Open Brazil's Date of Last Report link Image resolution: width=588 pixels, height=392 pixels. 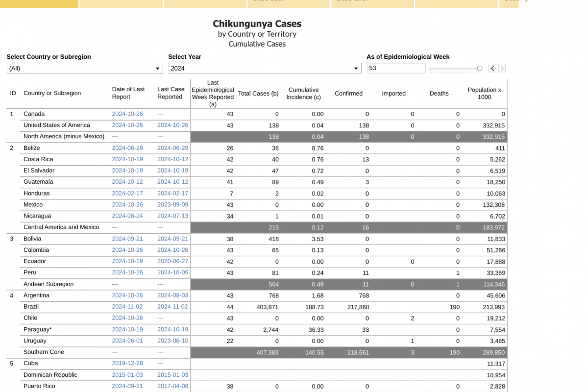click(x=127, y=307)
